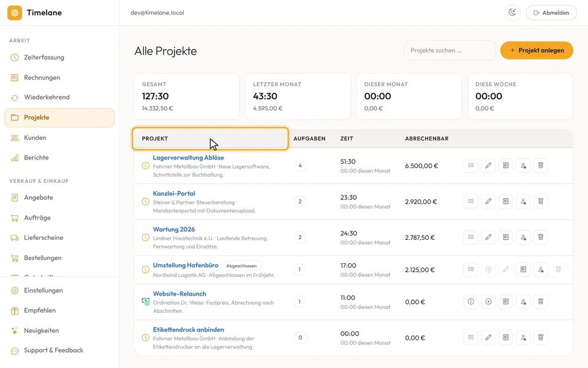Click the fixed-price icon beside Website-Relaunch

click(x=146, y=302)
